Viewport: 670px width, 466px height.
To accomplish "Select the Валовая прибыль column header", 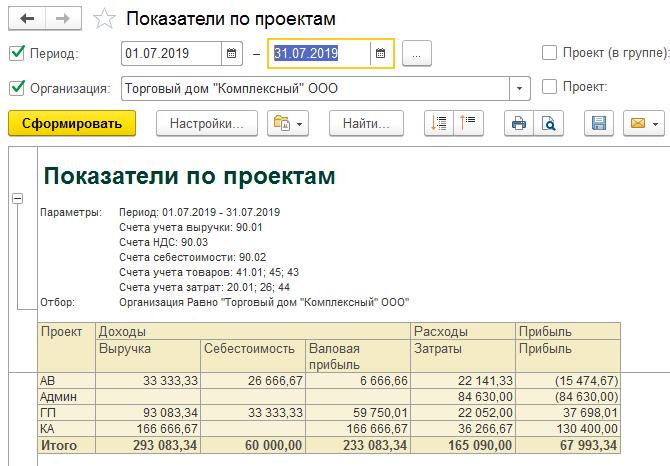I will (x=358, y=355).
